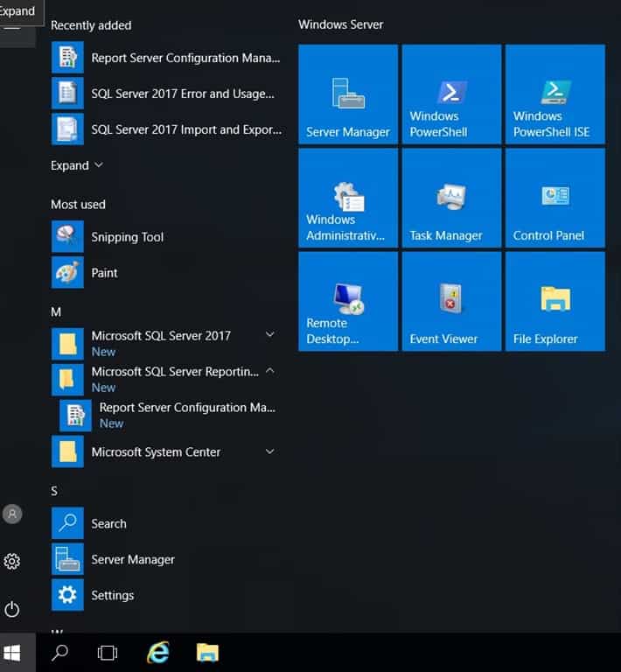Open Settings from the left rail gear
This screenshot has height=672, width=621.
(x=12, y=561)
